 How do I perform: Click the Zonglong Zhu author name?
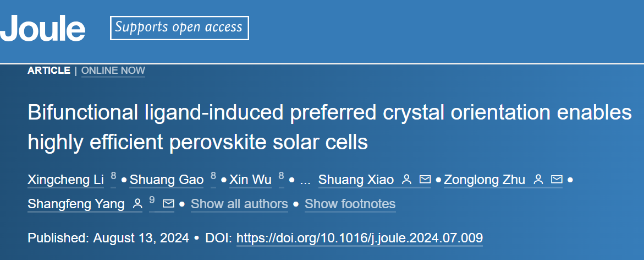click(x=485, y=180)
